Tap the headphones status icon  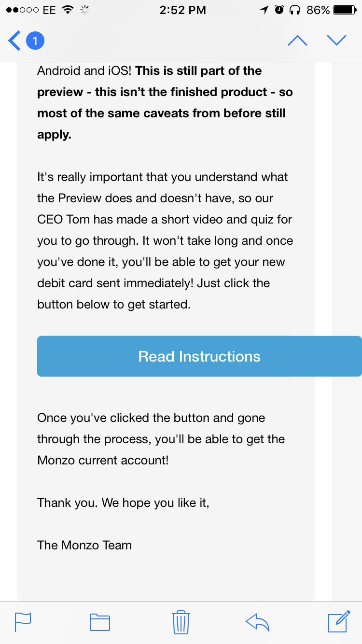tap(294, 10)
